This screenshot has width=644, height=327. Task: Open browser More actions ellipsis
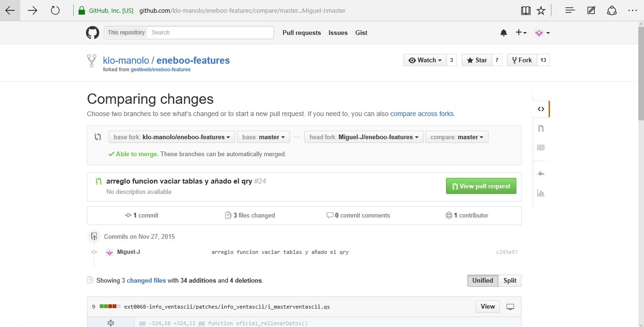(633, 10)
